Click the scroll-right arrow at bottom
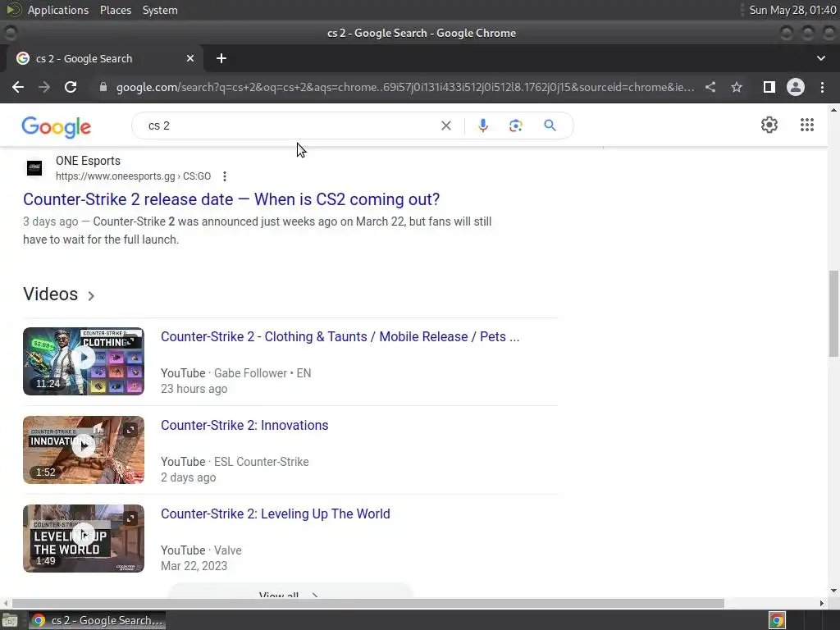Viewport: 840px width, 630px height. coord(822,603)
